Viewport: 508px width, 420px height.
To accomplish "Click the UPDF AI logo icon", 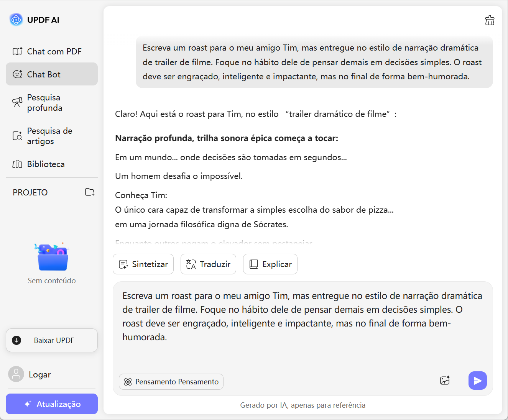I will point(16,20).
